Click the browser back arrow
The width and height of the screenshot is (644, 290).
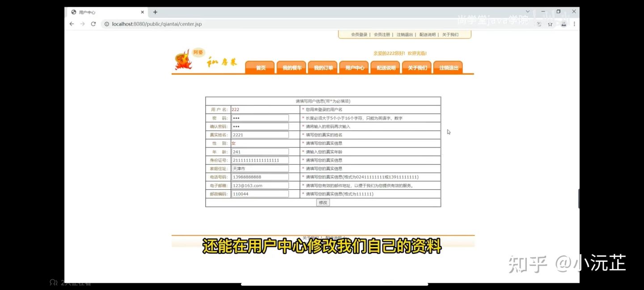coord(72,24)
